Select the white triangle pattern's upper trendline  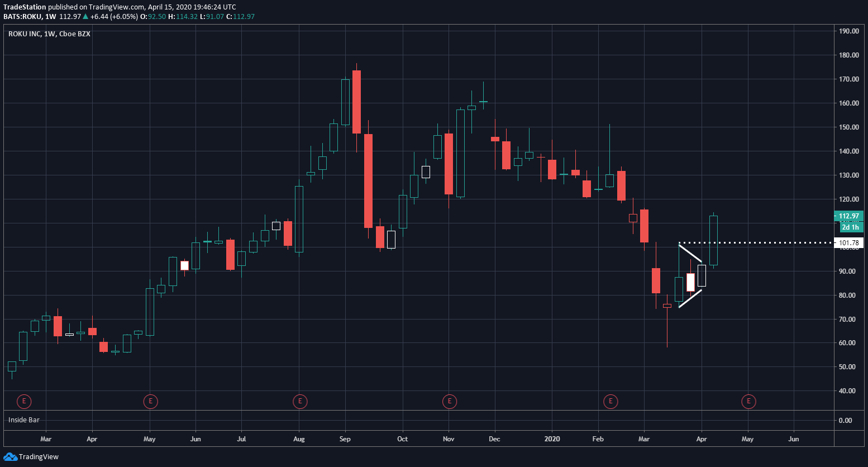click(690, 254)
